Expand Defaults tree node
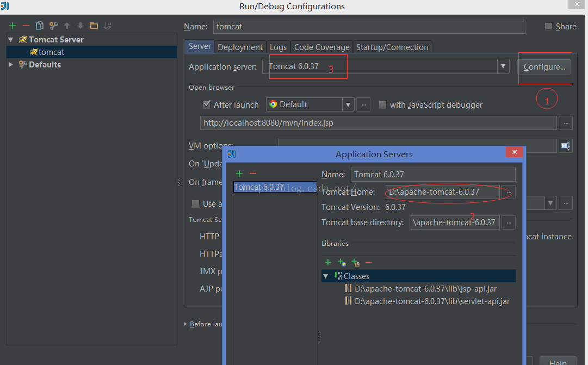 tap(11, 65)
